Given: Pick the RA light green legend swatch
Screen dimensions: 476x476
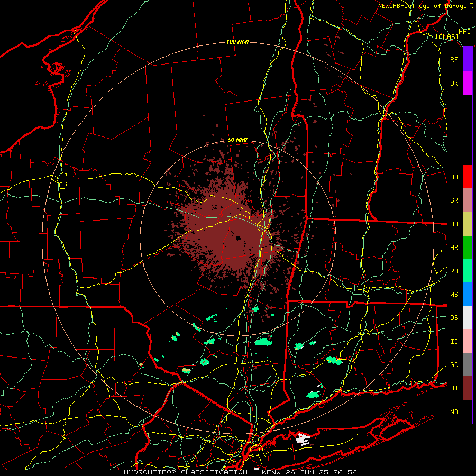Looking at the screenshot, I should tap(467, 271).
